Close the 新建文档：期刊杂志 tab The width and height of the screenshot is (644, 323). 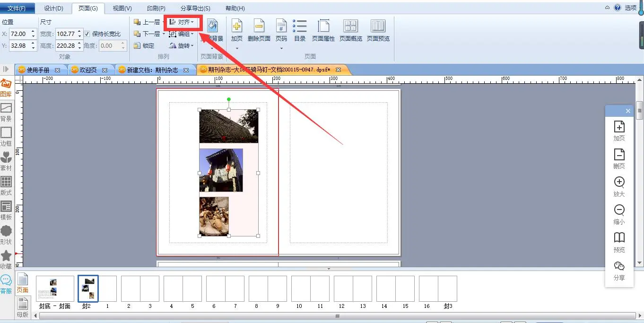point(186,70)
